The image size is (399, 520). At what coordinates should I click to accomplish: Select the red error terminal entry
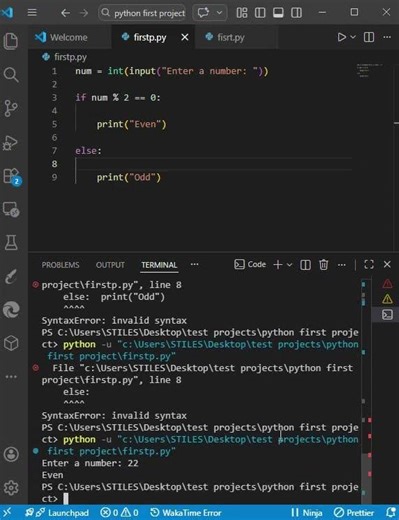click(x=387, y=284)
